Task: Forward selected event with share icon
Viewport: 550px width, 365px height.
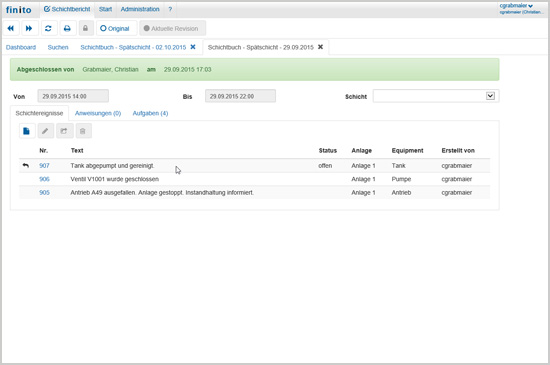Action: [x=64, y=131]
